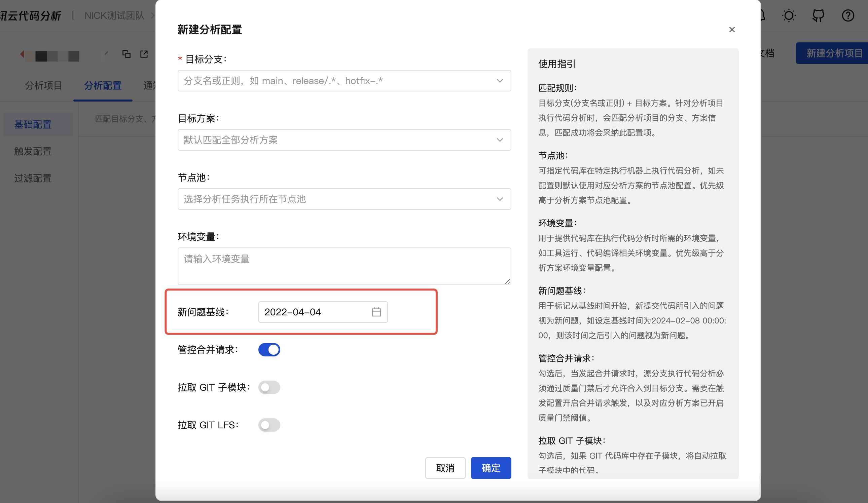
Task: Select 触发配置 in the left sidebar
Action: (x=33, y=151)
